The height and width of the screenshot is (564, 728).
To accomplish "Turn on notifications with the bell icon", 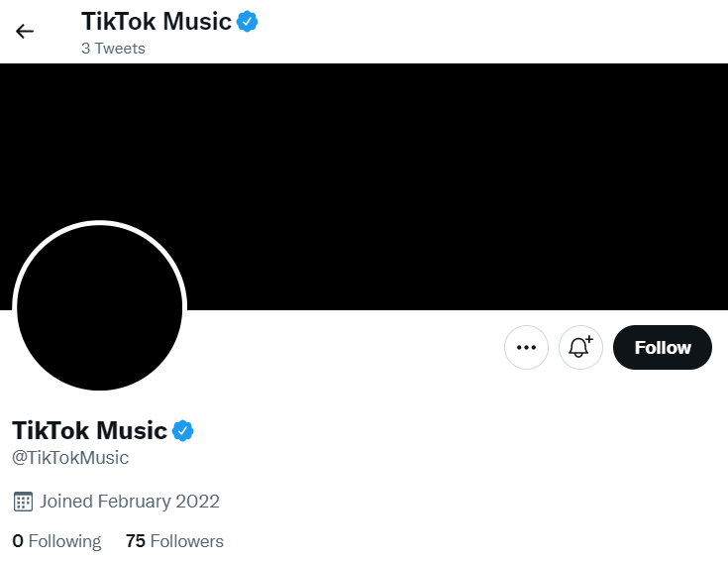I will click(580, 348).
